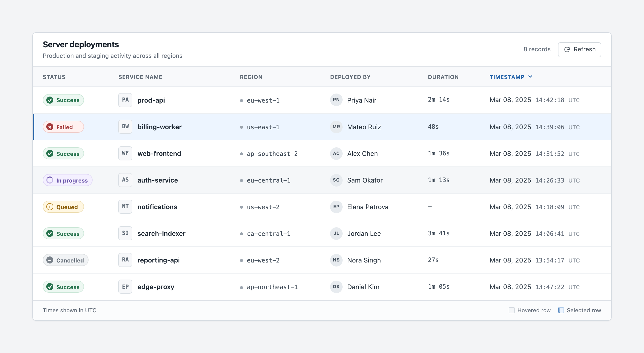Click the Refresh button
Image resolution: width=644 pixels, height=353 pixels.
click(x=579, y=50)
